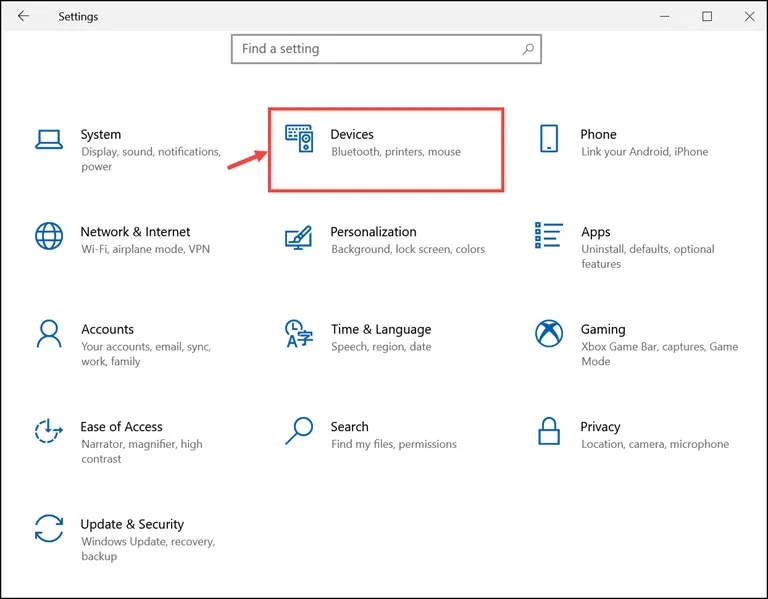The height and width of the screenshot is (599, 768).
Task: Click 'Speech, region, date' description
Action: tap(381, 347)
